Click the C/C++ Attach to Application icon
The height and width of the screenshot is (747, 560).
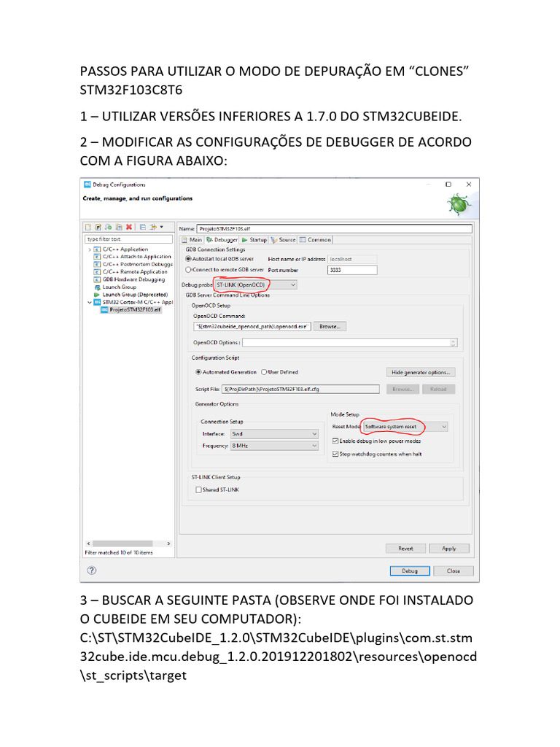[x=97, y=257]
